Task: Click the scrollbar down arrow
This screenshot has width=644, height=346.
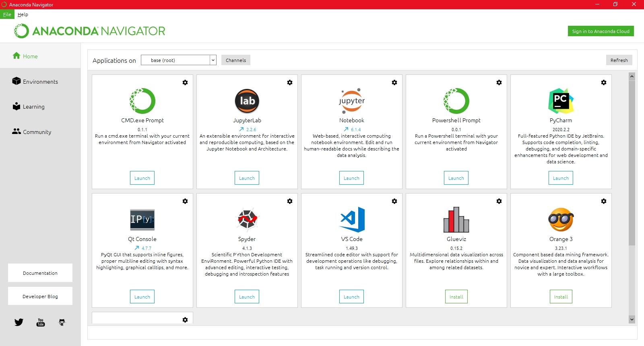Action: pos(632,319)
